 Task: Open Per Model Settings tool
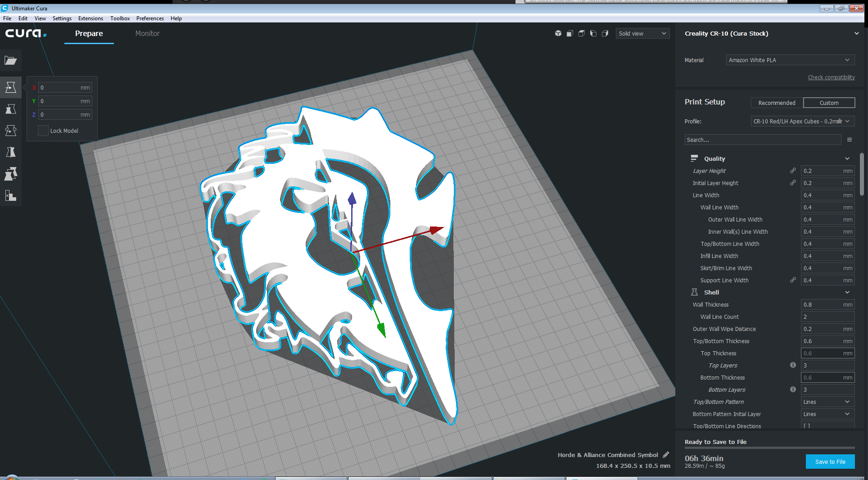tap(11, 174)
